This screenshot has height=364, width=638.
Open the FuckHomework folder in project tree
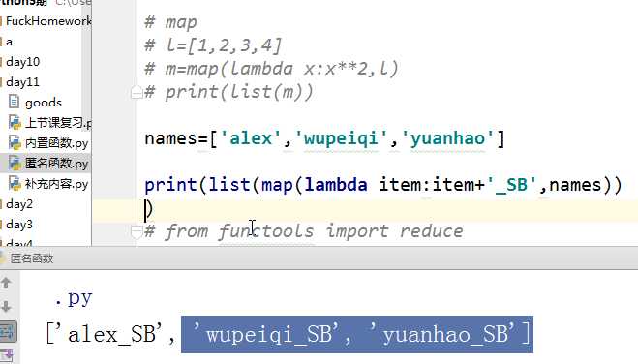[48, 21]
